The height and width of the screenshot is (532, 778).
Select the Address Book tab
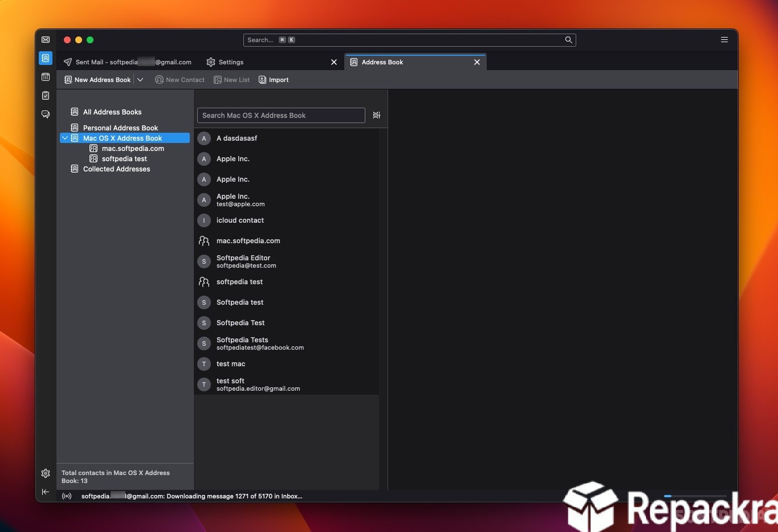[x=415, y=62]
